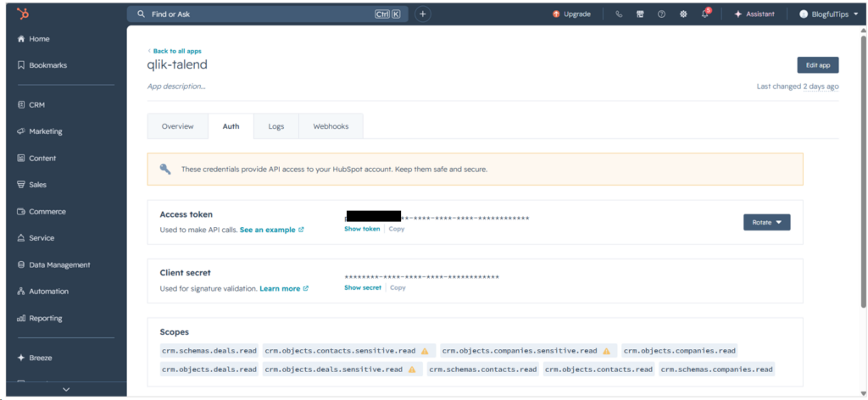This screenshot has width=868, height=400.
Task: Click the HubSpot sprocket logo
Action: click(x=23, y=14)
